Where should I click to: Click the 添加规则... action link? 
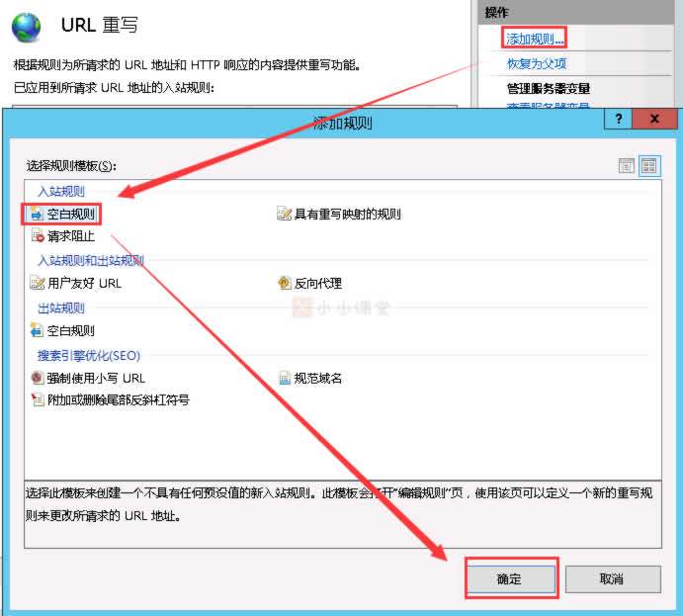click(535, 39)
